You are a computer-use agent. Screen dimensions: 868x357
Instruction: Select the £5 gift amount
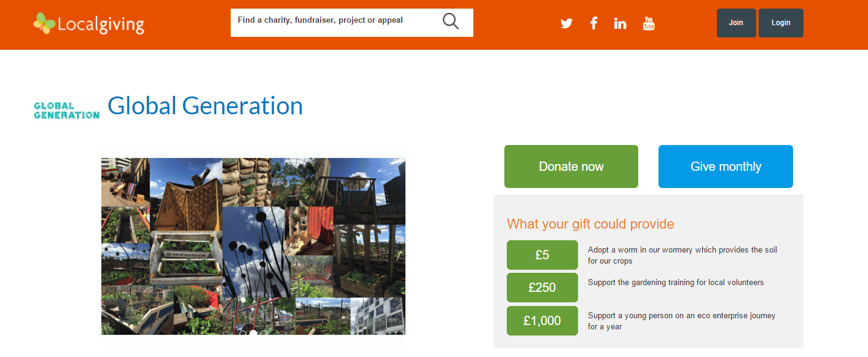542,255
